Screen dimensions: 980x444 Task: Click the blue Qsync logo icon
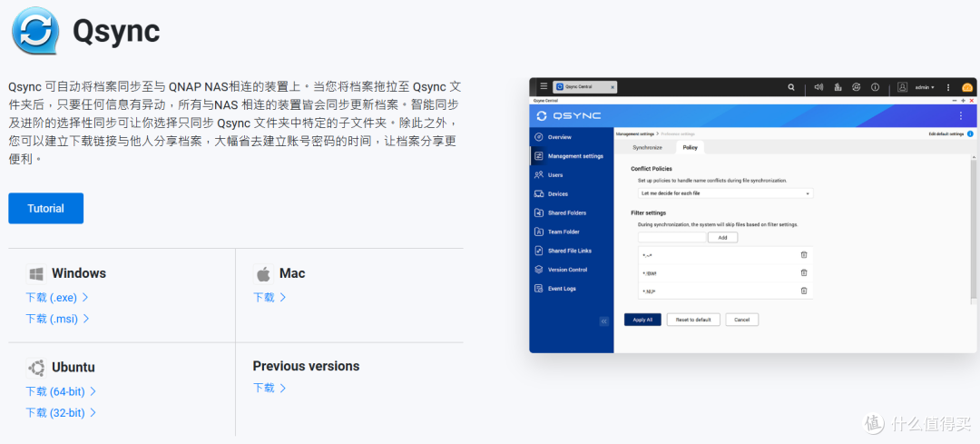pos(35,30)
